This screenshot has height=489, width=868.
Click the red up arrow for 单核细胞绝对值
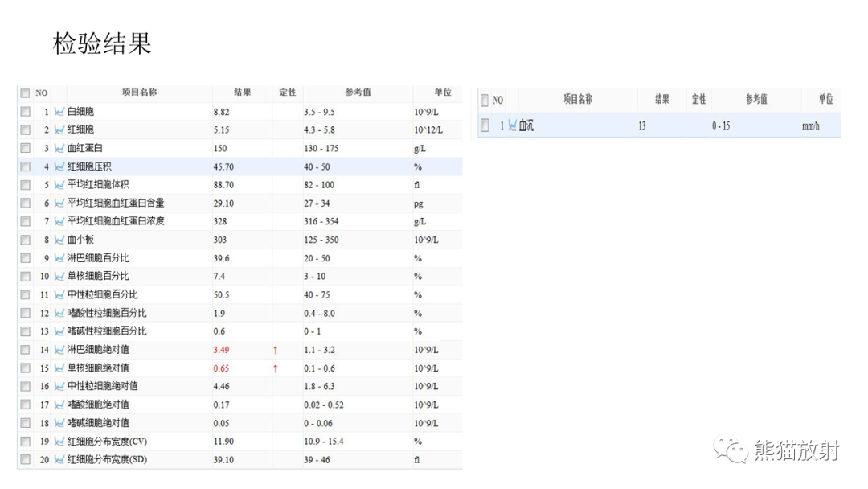pyautogui.click(x=275, y=368)
